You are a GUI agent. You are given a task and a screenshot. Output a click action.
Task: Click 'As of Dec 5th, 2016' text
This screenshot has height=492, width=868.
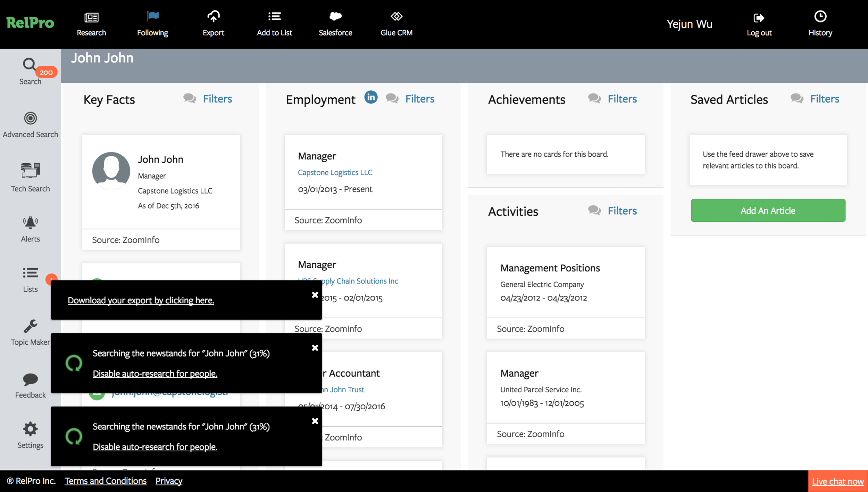tap(168, 206)
